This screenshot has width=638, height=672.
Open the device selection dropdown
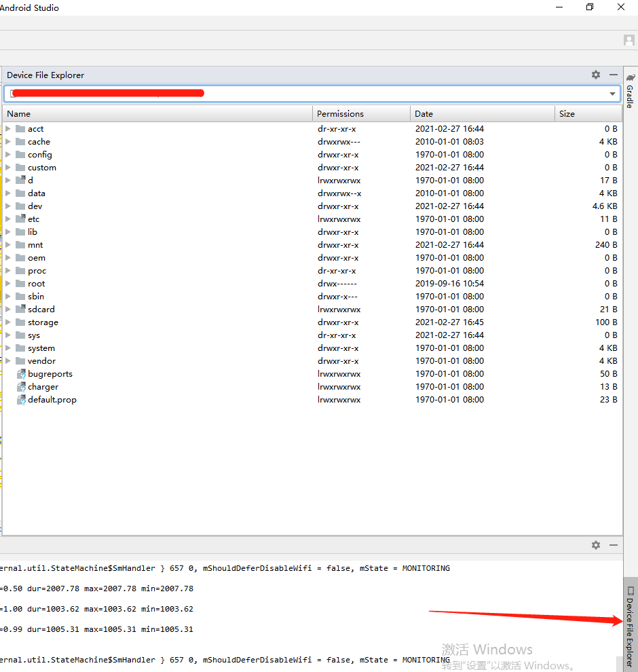pyautogui.click(x=613, y=94)
